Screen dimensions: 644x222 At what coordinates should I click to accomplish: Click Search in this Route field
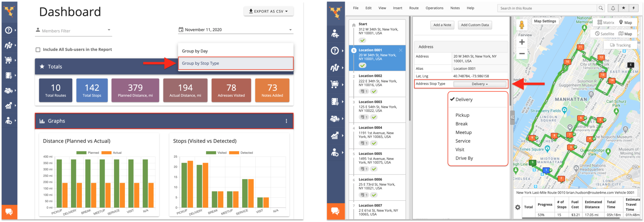click(547, 8)
